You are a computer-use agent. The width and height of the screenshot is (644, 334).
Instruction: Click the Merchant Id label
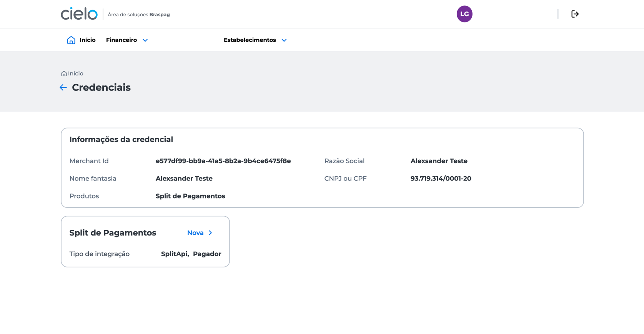pos(89,161)
